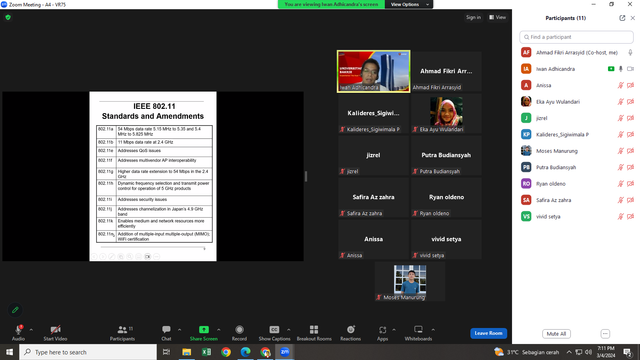Click the green encryption shield icon
The width and height of the screenshot is (640, 360).
tap(8, 18)
